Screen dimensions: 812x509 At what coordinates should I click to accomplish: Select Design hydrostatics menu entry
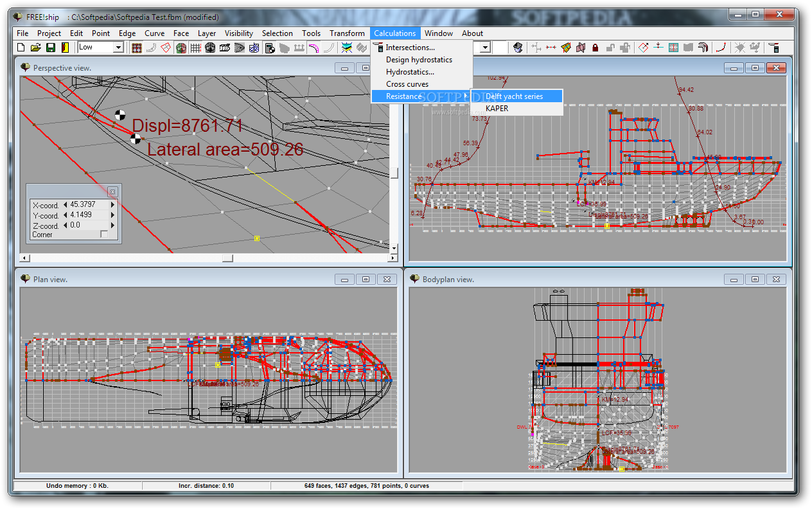(421, 60)
